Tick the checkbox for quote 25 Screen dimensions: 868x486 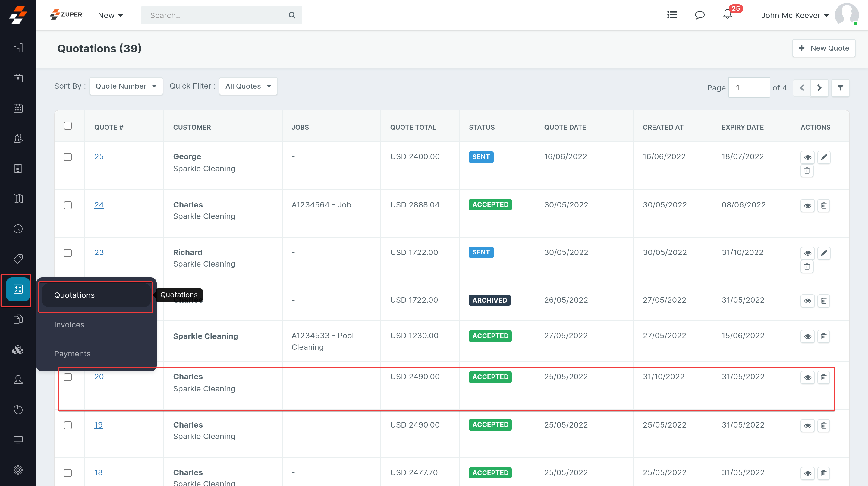click(x=68, y=157)
